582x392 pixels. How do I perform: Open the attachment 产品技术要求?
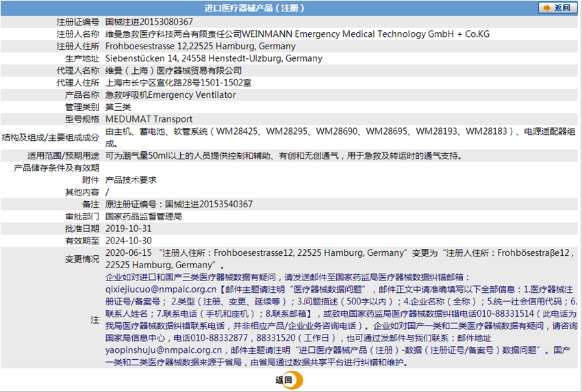131,180
